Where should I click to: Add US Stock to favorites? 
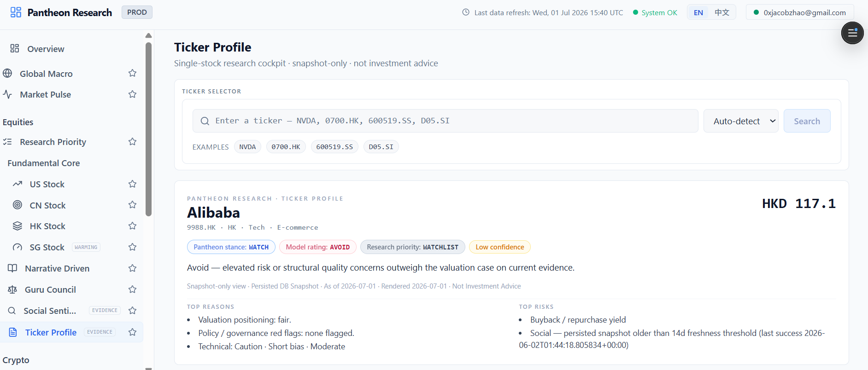(132, 184)
